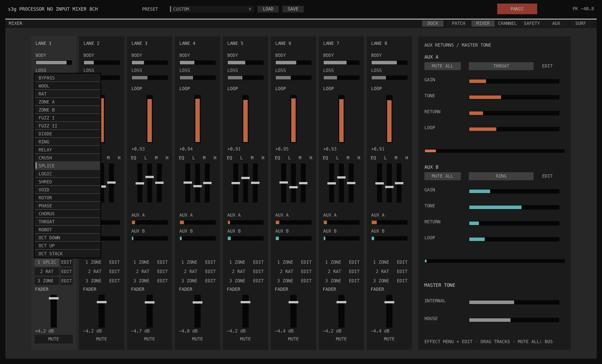Set the AUX A TONE slider
Viewport: 602px width, 364px height.
tap(514, 97)
